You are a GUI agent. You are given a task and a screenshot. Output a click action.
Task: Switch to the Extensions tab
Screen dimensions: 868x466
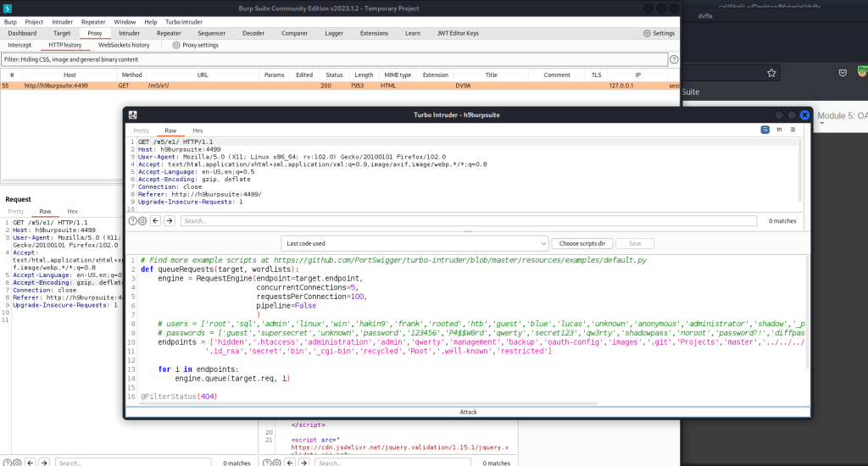pos(374,33)
